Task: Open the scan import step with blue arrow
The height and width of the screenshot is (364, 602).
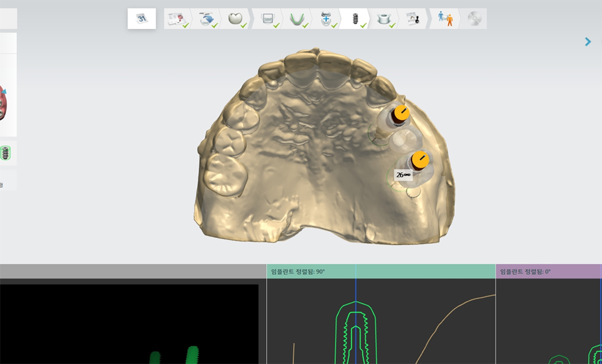Action: tap(206, 19)
